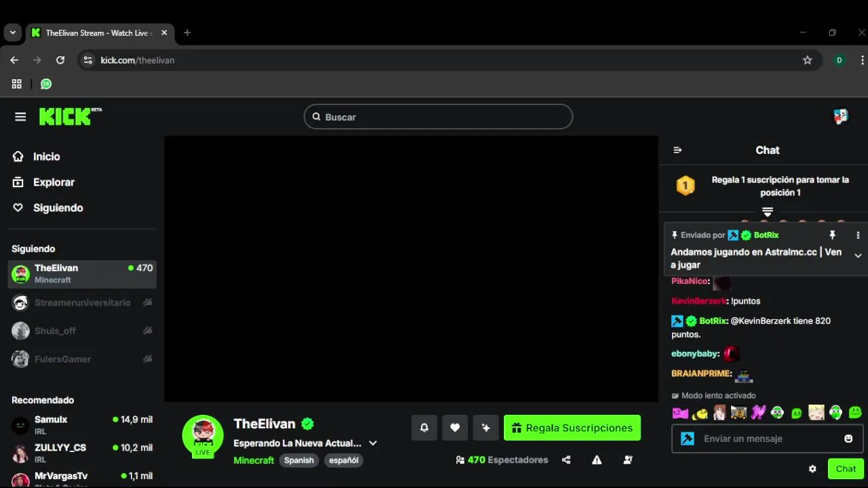Go back in browser
The image size is (868, 488).
[x=14, y=60]
